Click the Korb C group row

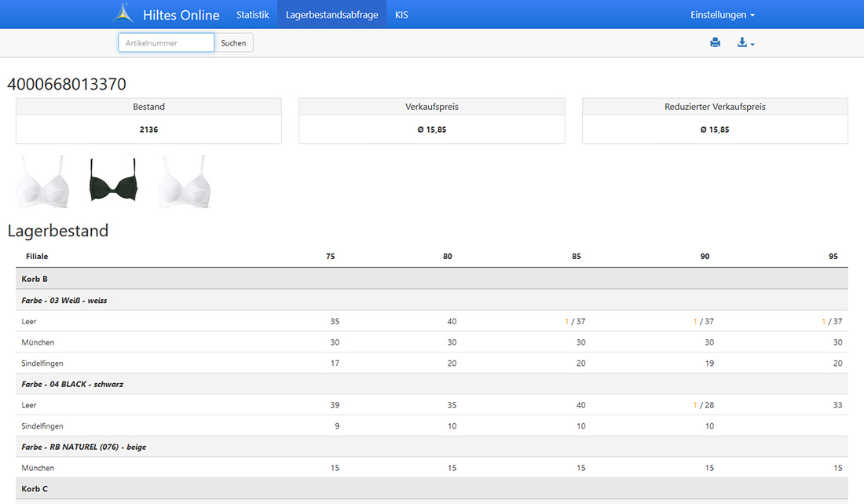(35, 488)
